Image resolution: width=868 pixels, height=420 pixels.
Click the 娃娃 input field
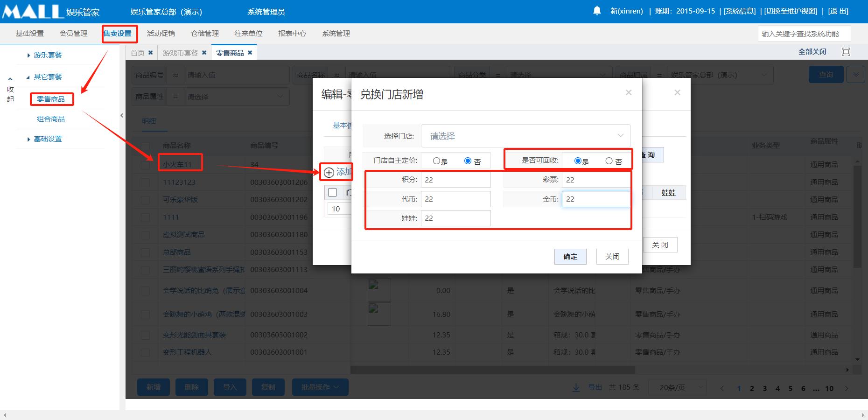pyautogui.click(x=455, y=218)
